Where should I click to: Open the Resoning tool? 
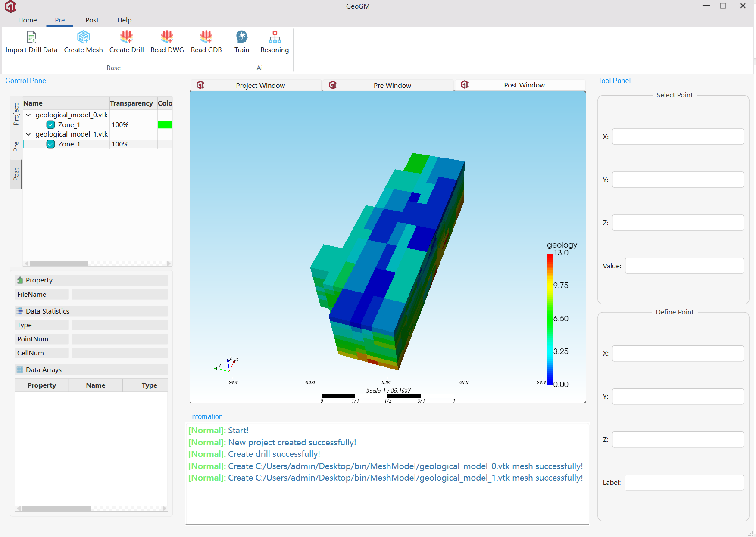coord(275,37)
